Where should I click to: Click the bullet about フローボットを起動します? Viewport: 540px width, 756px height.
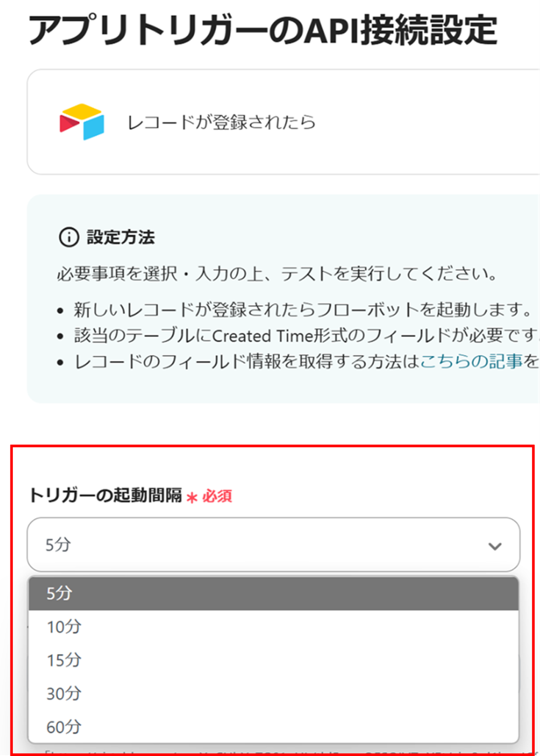[303, 310]
